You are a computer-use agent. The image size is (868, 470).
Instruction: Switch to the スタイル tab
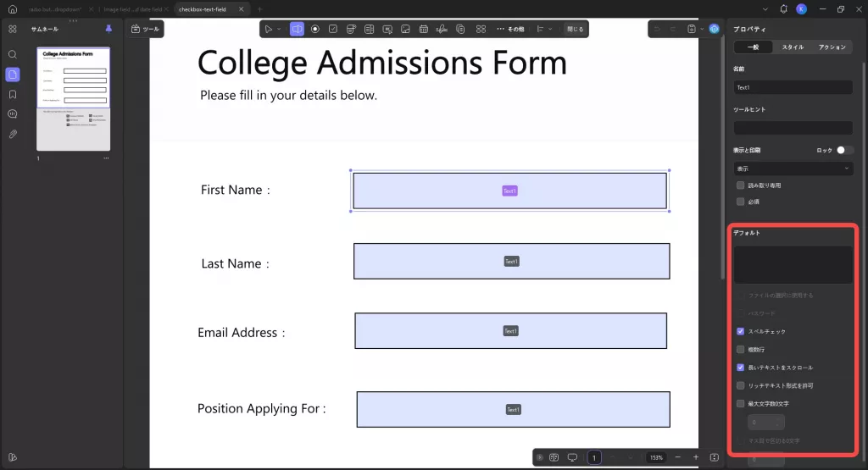click(793, 47)
